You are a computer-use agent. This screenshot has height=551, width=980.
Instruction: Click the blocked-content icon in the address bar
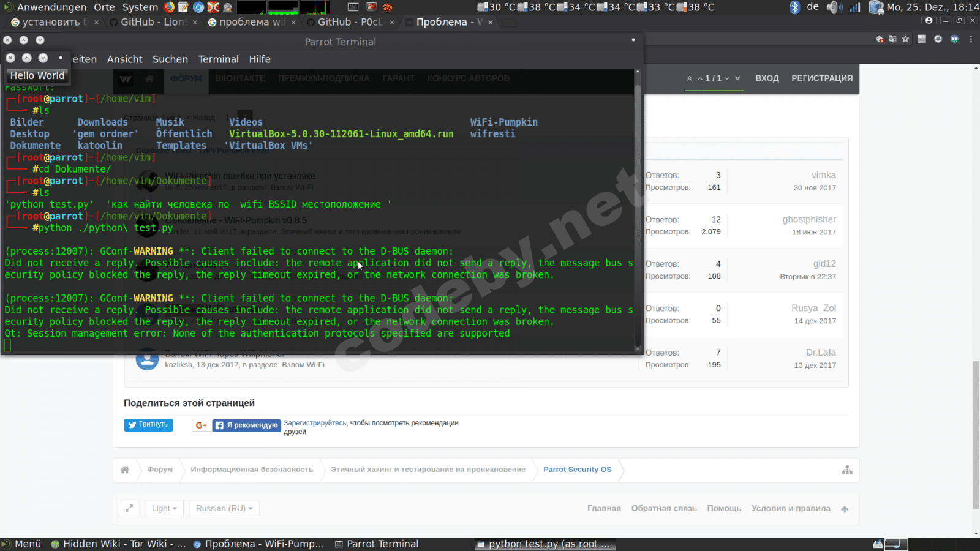coord(880,39)
